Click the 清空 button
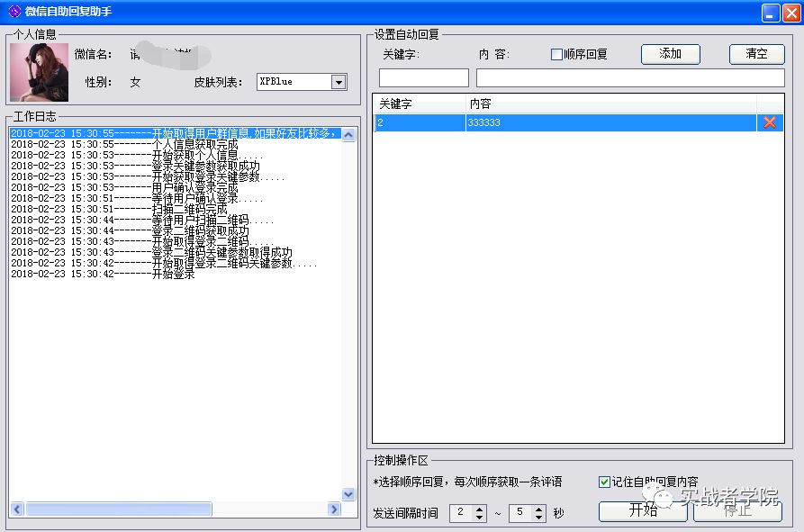Screen dimensions: 804x532 point(756,54)
